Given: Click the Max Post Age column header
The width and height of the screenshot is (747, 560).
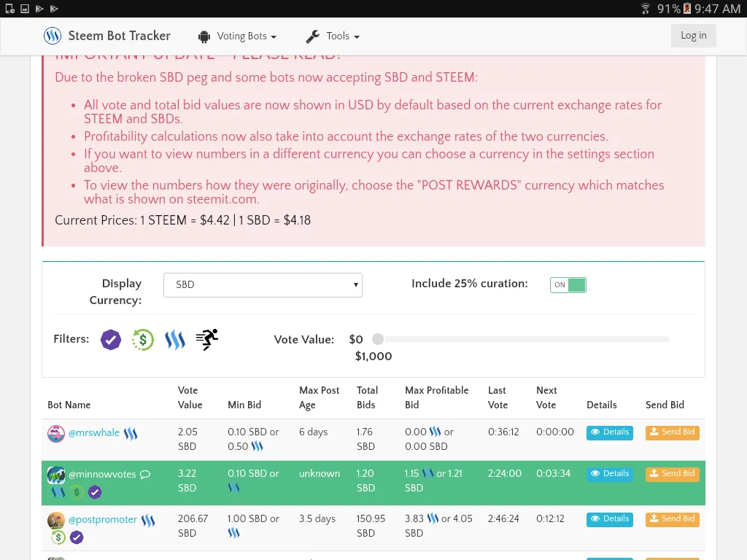Looking at the screenshot, I should pyautogui.click(x=320, y=397).
